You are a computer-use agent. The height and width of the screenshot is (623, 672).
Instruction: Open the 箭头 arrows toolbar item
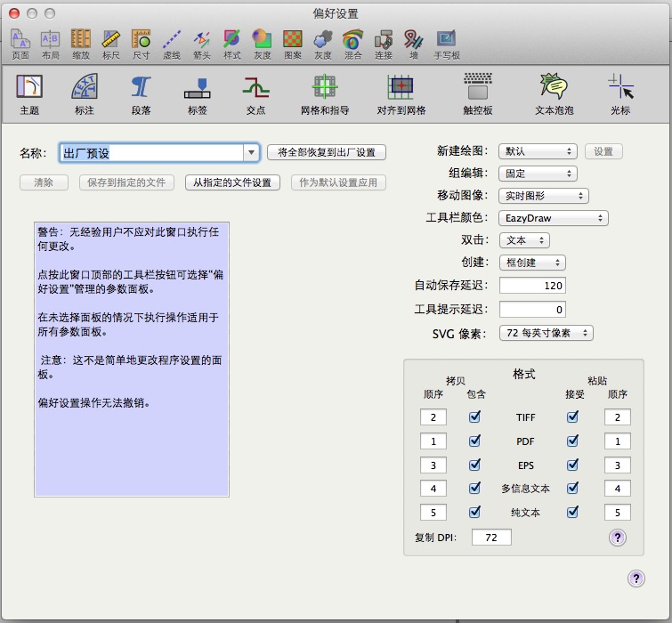coord(202,43)
